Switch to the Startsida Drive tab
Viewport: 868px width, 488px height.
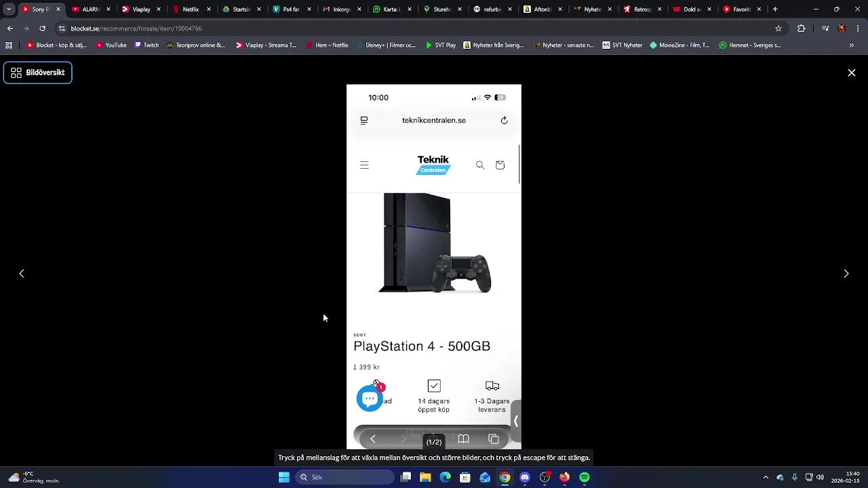click(x=241, y=9)
